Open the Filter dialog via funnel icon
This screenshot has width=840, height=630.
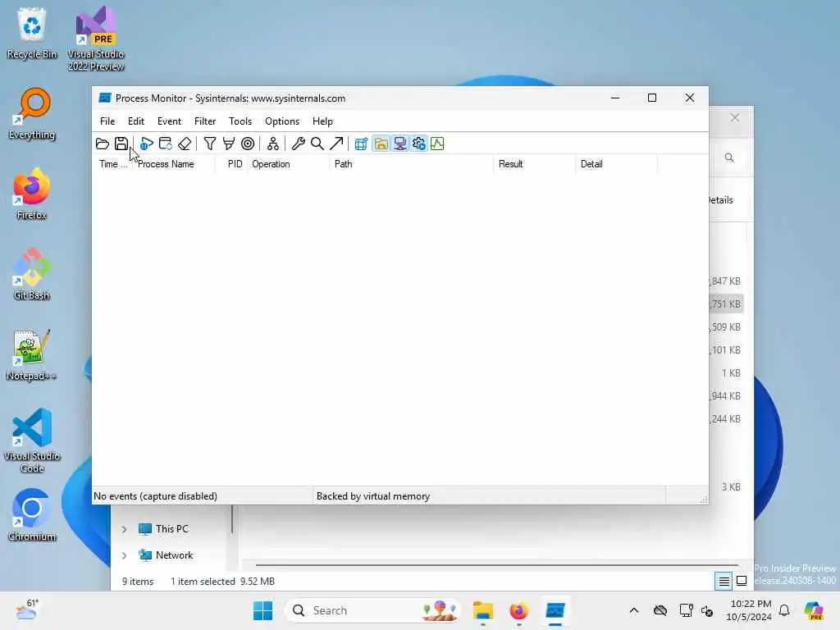tap(210, 144)
